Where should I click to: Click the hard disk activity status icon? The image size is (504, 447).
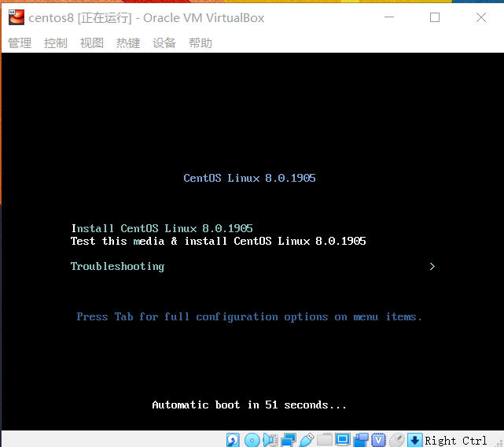pos(234,440)
